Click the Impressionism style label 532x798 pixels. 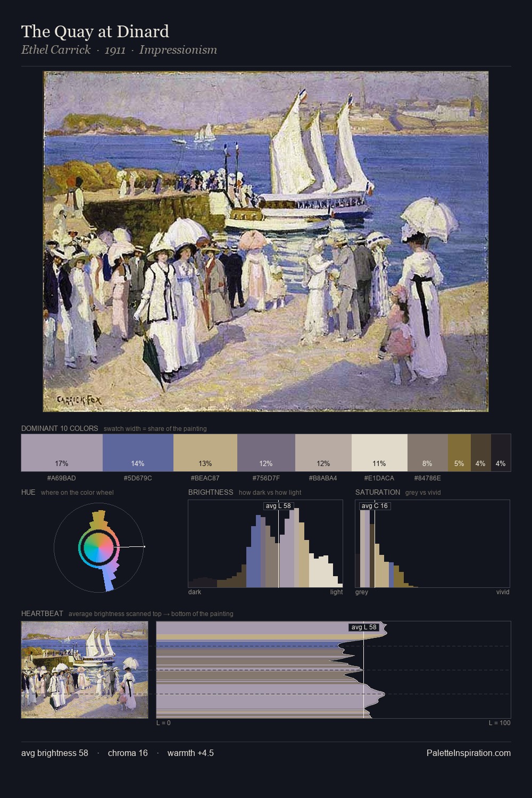178,50
